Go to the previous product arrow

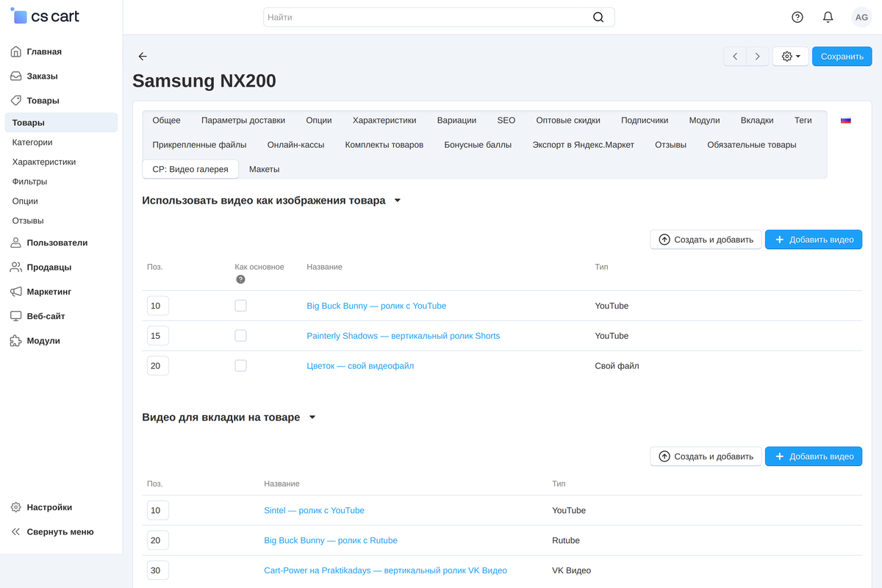[x=735, y=57]
